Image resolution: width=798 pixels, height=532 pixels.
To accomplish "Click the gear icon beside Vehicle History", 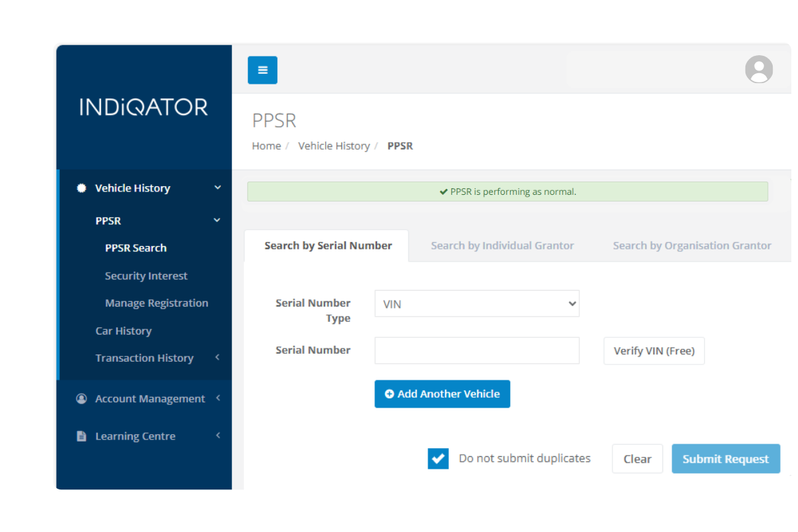I will (x=81, y=188).
